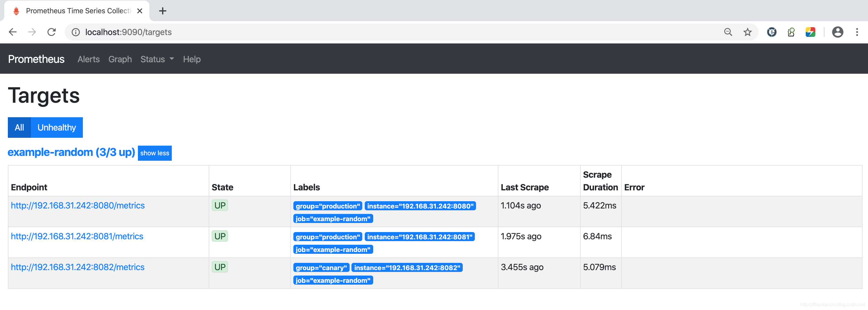Click the job="example-random" label in 8080 row

pyautogui.click(x=333, y=219)
